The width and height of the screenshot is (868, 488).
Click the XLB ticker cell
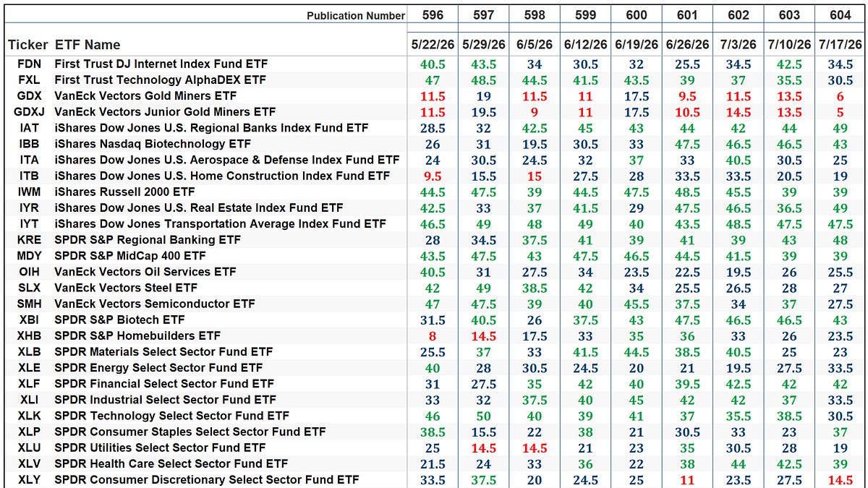pyautogui.click(x=28, y=351)
